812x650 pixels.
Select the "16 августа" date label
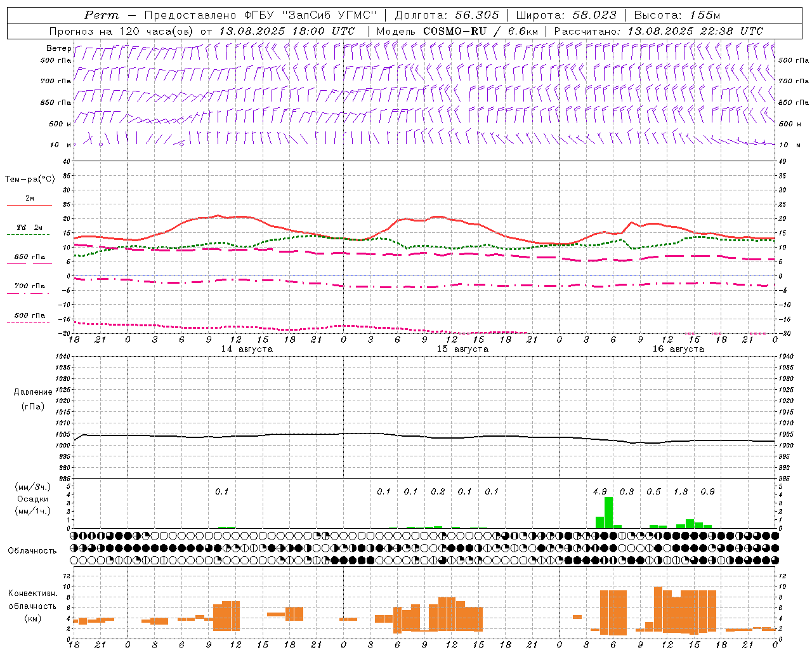point(678,349)
